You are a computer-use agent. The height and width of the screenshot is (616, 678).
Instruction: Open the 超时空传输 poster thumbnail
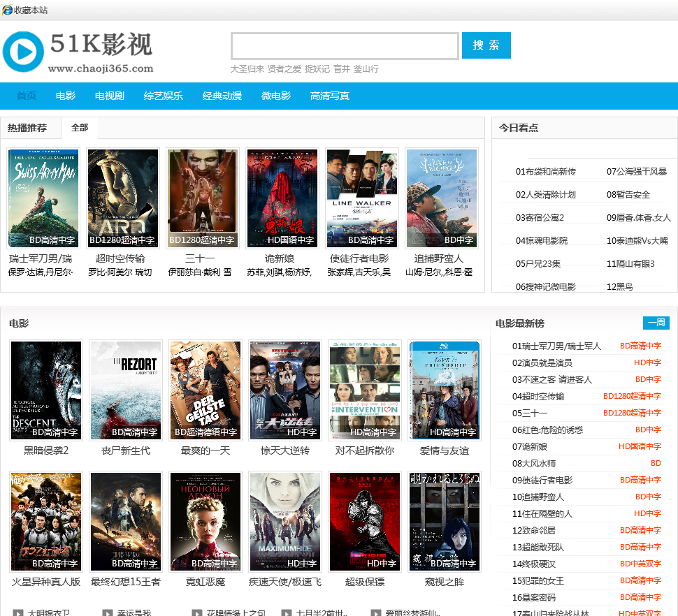point(123,198)
